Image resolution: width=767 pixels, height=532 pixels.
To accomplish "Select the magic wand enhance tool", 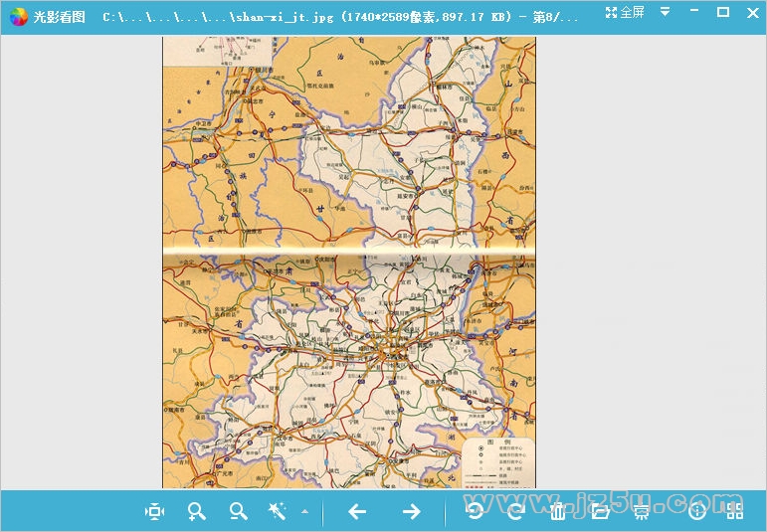I will [278, 511].
